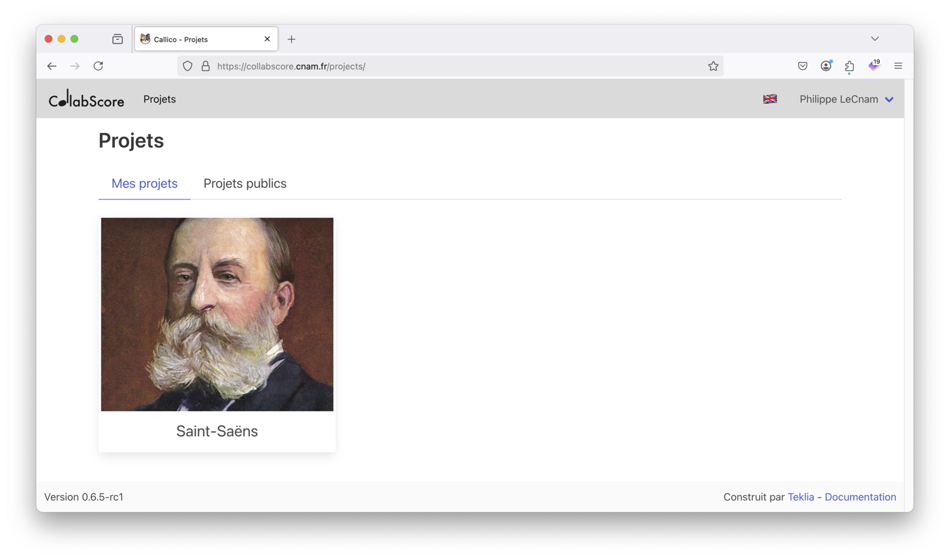The width and height of the screenshot is (950, 560).
Task: Open a new tab with plus button
Action: pos(291,39)
